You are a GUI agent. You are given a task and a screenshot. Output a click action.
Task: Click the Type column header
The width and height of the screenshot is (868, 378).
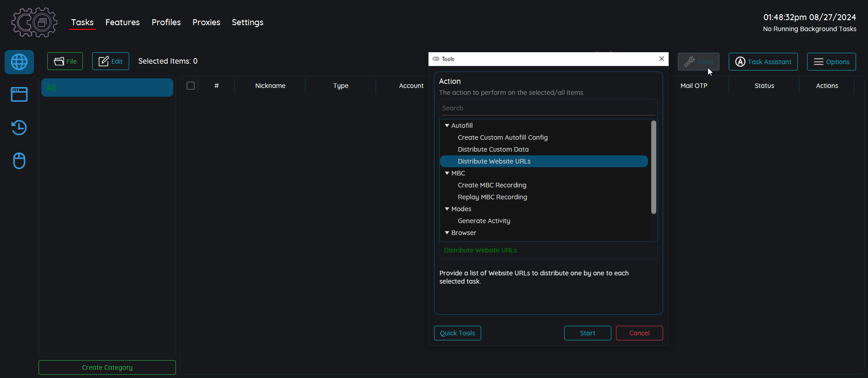(341, 86)
